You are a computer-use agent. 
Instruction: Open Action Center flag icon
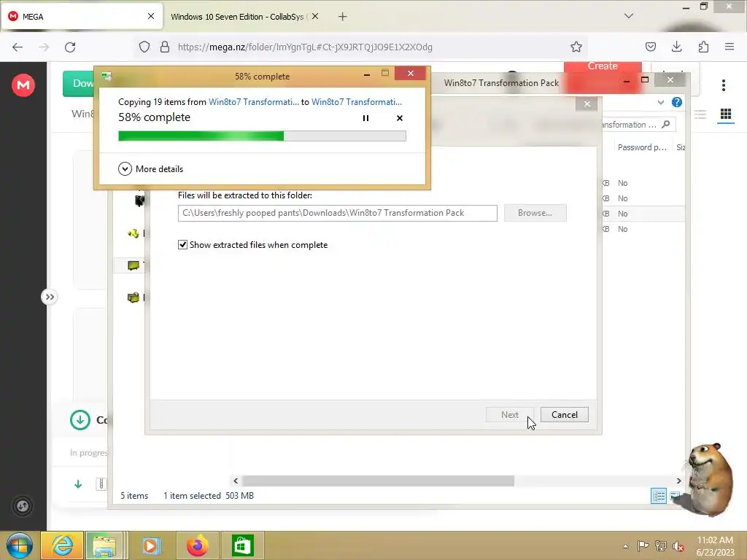tap(643, 546)
